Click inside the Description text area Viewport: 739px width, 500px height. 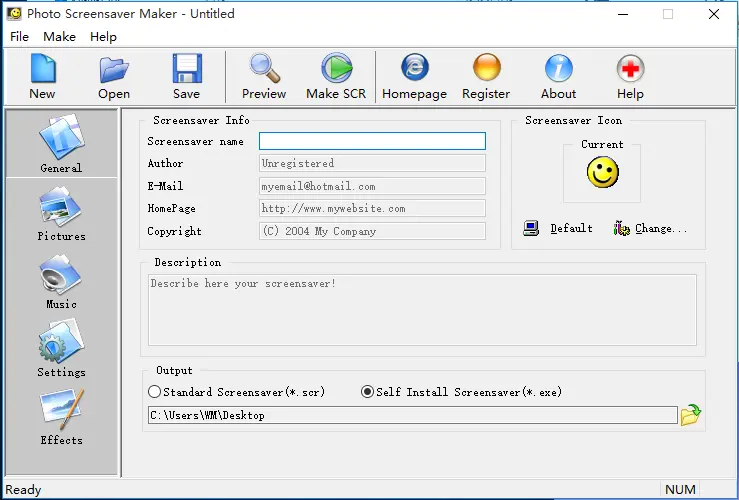tap(422, 310)
